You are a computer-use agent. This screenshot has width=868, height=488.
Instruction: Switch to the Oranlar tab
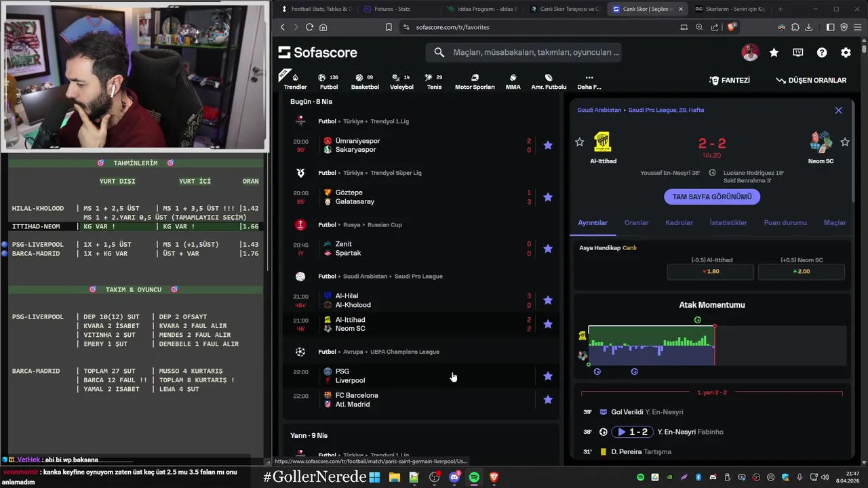click(636, 223)
